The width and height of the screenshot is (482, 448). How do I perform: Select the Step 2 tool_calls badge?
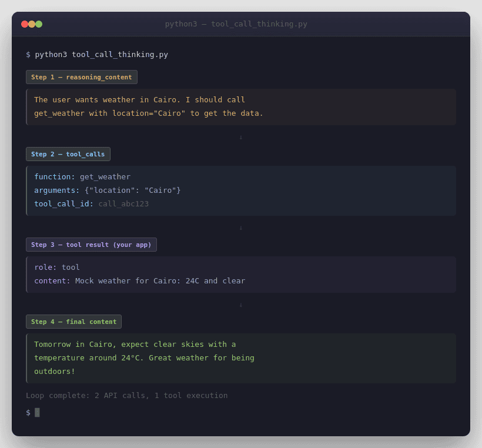coord(68,153)
